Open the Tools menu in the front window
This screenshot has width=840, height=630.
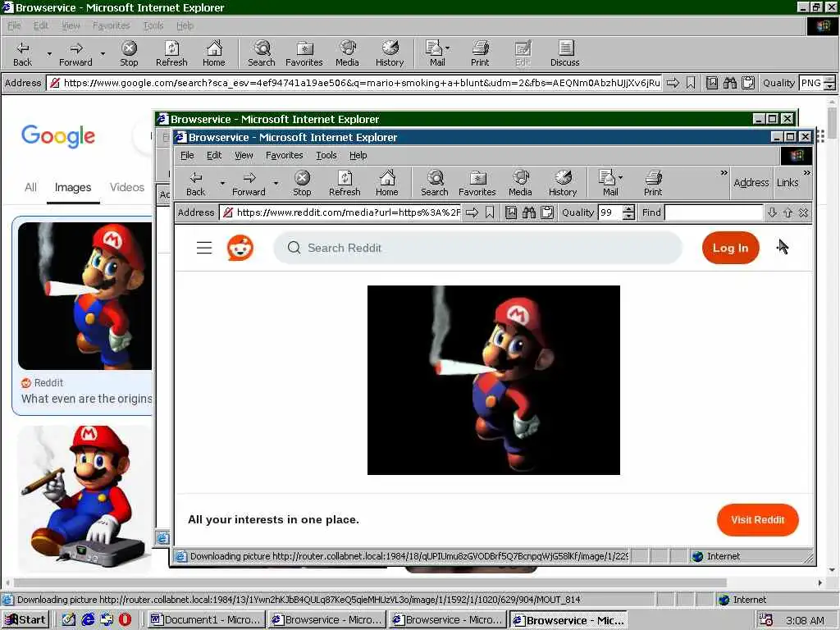point(326,155)
